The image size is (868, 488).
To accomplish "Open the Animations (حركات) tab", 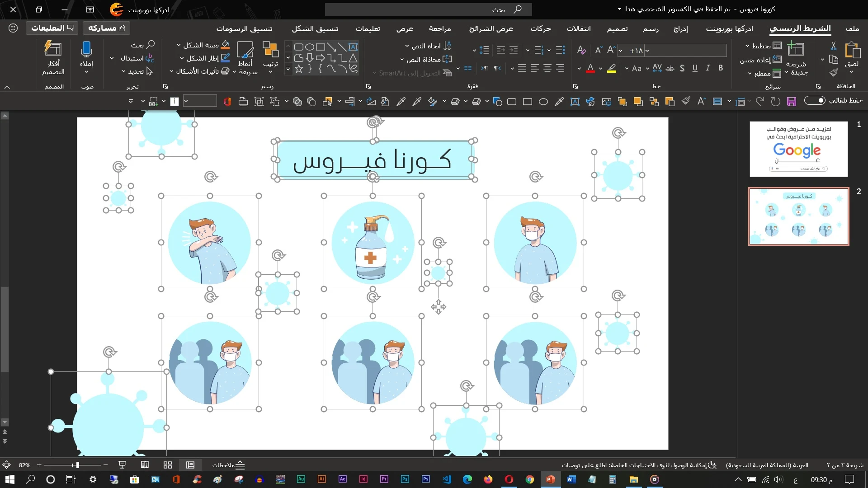I will tap(541, 28).
